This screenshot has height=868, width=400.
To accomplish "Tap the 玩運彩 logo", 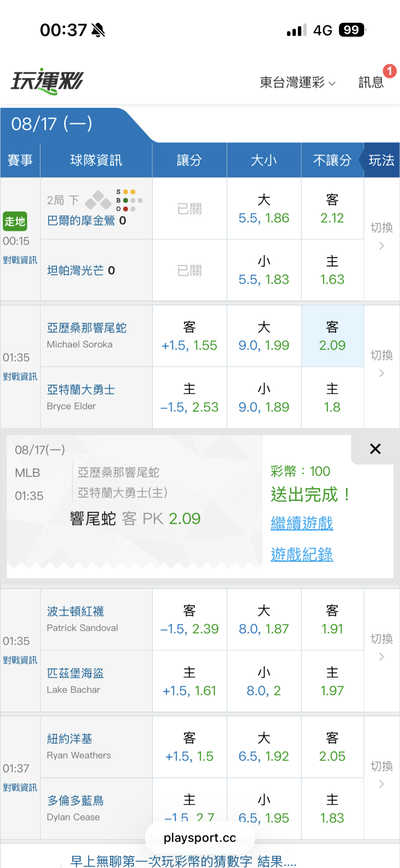I will [47, 82].
